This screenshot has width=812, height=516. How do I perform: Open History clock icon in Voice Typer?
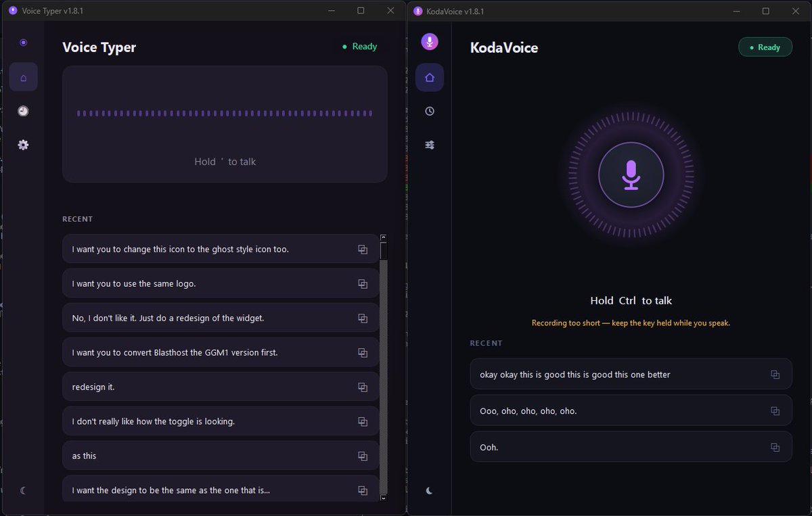24,111
